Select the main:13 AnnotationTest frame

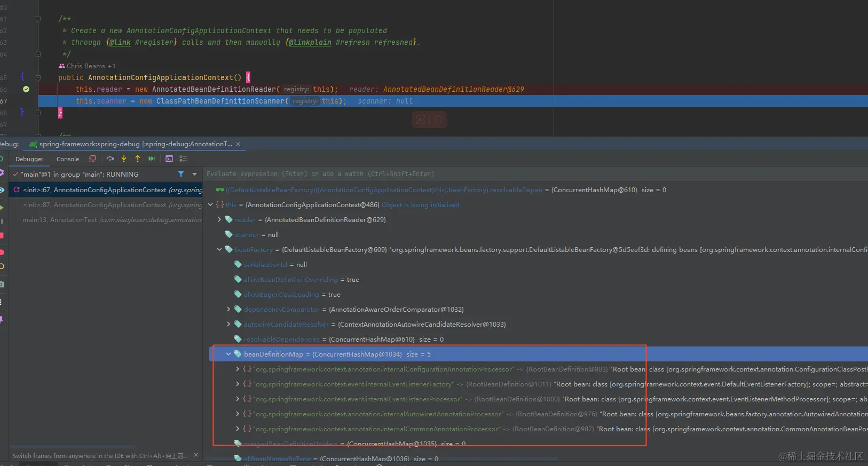(x=106, y=219)
